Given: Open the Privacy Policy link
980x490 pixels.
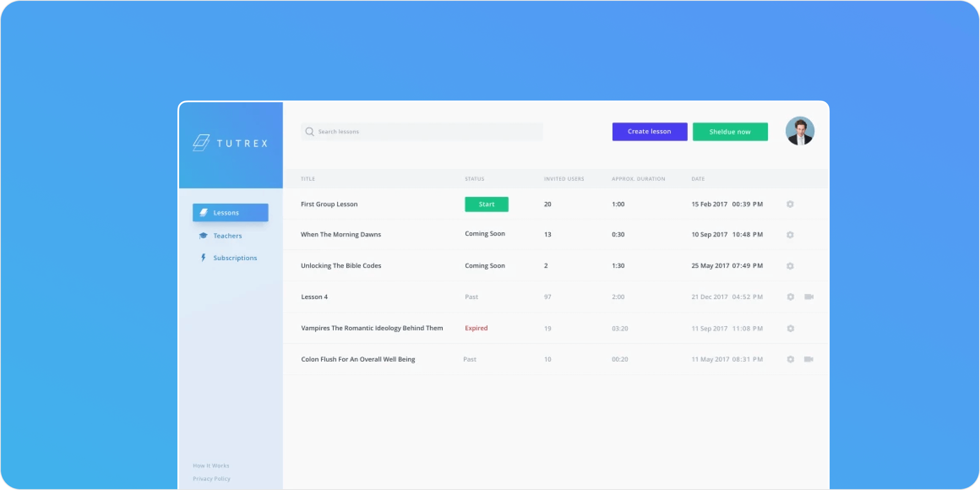Looking at the screenshot, I should pyautogui.click(x=211, y=479).
